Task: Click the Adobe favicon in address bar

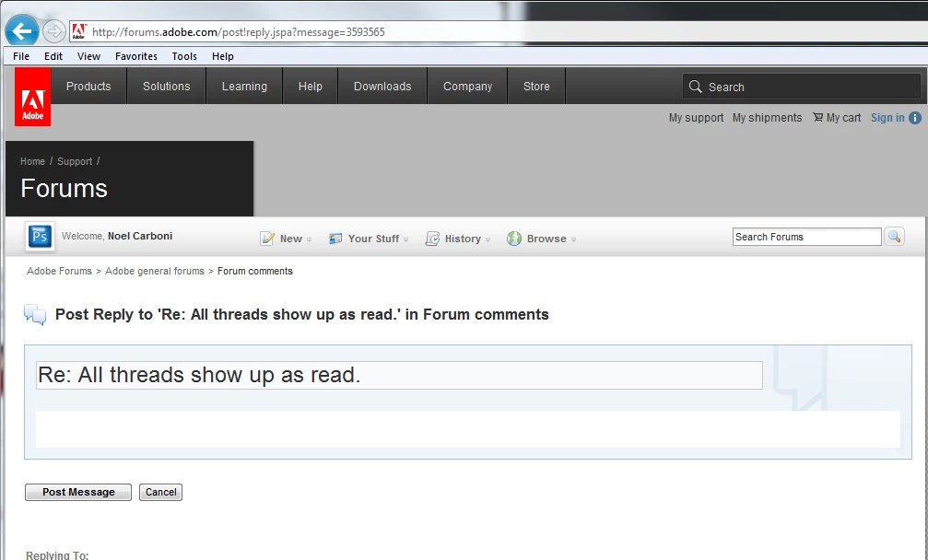Action: click(x=79, y=32)
